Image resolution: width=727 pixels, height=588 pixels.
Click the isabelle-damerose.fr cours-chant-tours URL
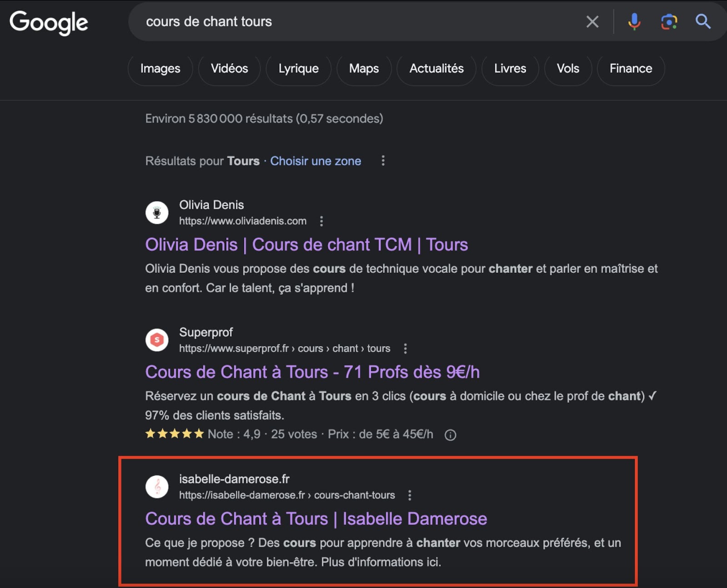(287, 495)
